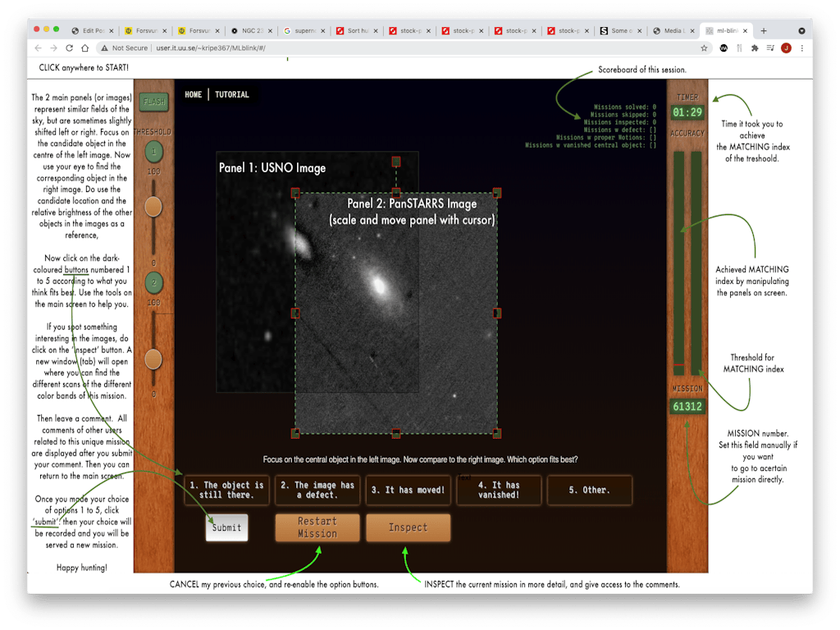Click the mission number field 61312

coord(687,406)
